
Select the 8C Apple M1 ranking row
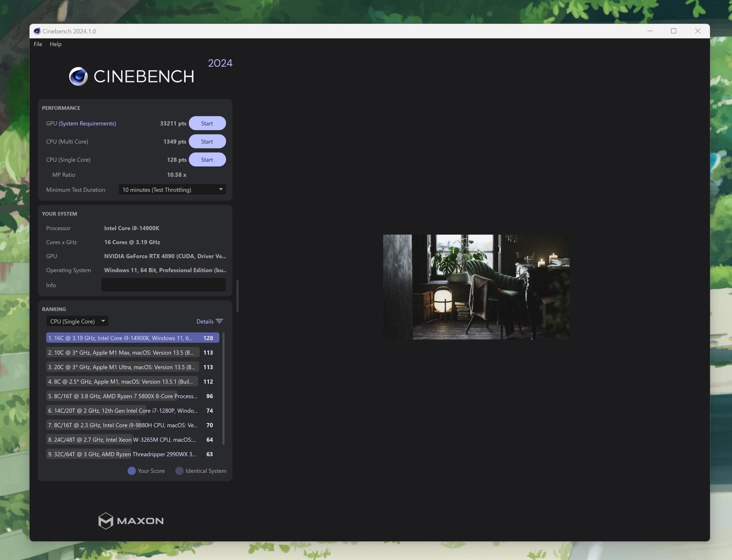click(133, 381)
